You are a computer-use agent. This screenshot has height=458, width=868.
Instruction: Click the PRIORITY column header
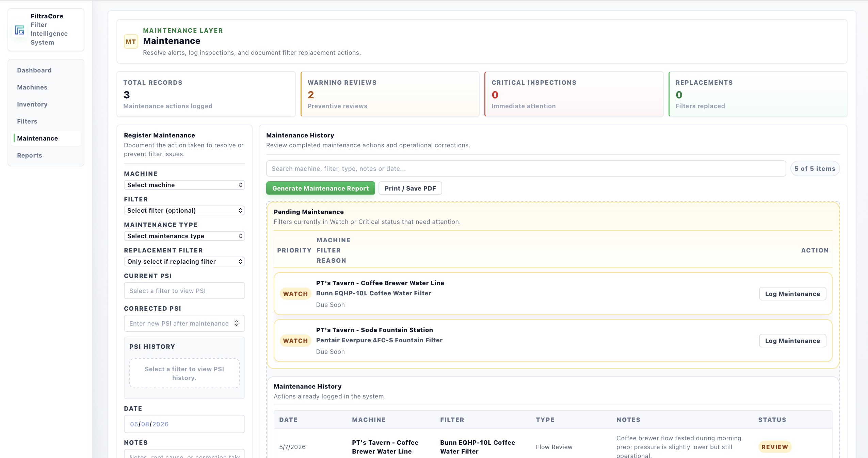pos(294,250)
